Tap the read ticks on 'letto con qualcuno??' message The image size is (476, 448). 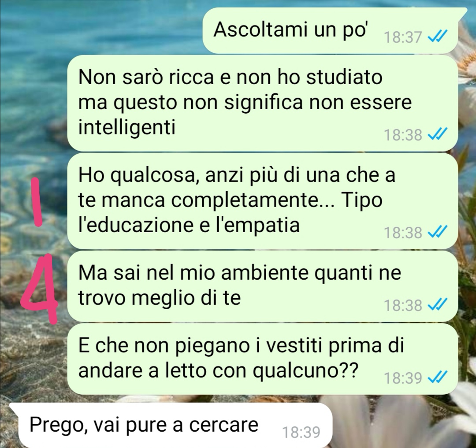coord(437,378)
